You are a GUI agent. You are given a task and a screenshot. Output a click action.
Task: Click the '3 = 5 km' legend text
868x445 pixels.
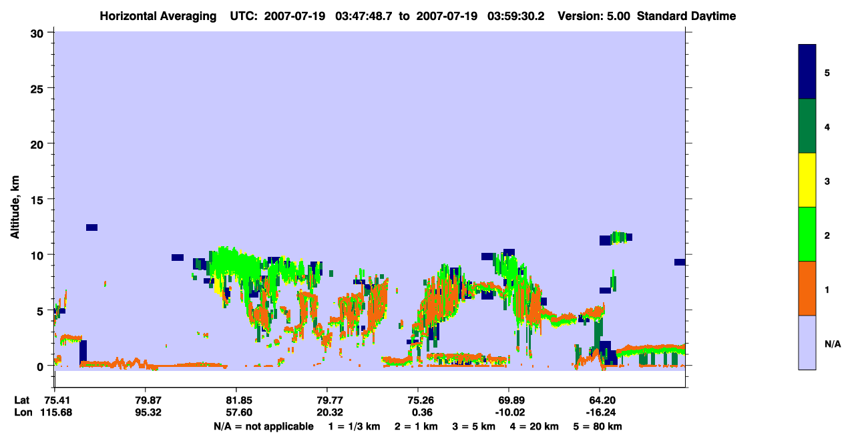[x=473, y=426]
